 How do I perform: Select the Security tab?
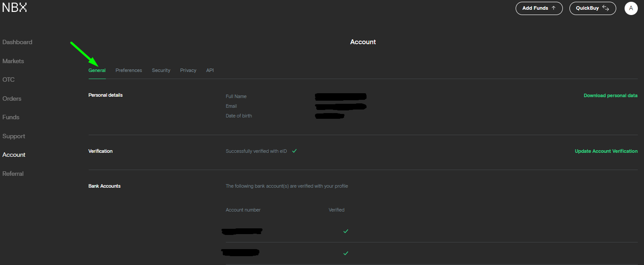pos(161,70)
